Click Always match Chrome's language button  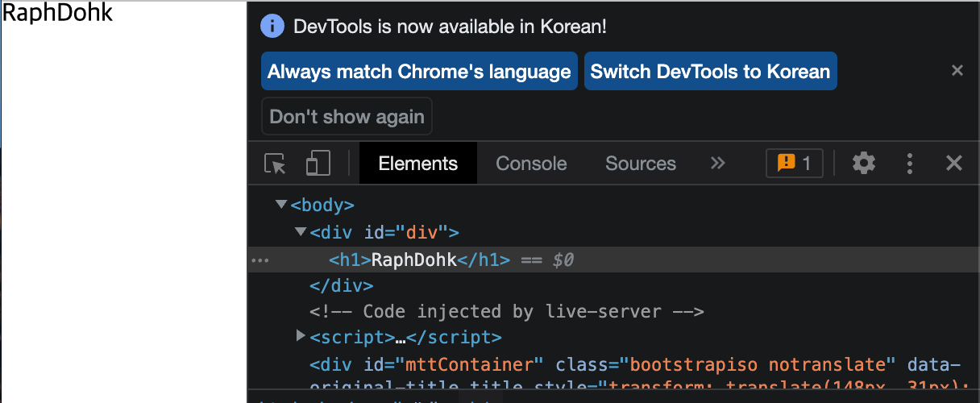click(x=419, y=72)
